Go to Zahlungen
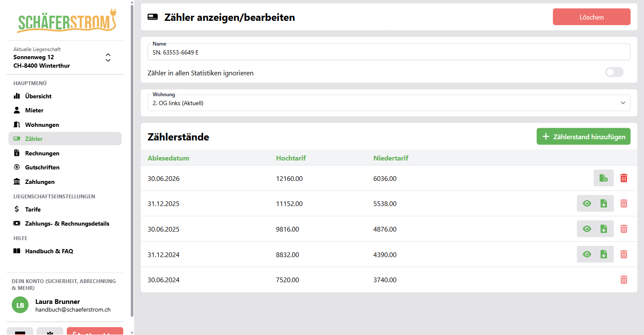Screen dimensions: 644x335 (x=65, y=182)
